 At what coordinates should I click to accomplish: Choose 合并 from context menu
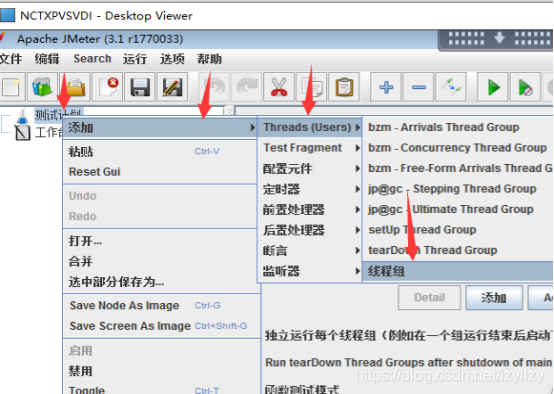click(160, 261)
